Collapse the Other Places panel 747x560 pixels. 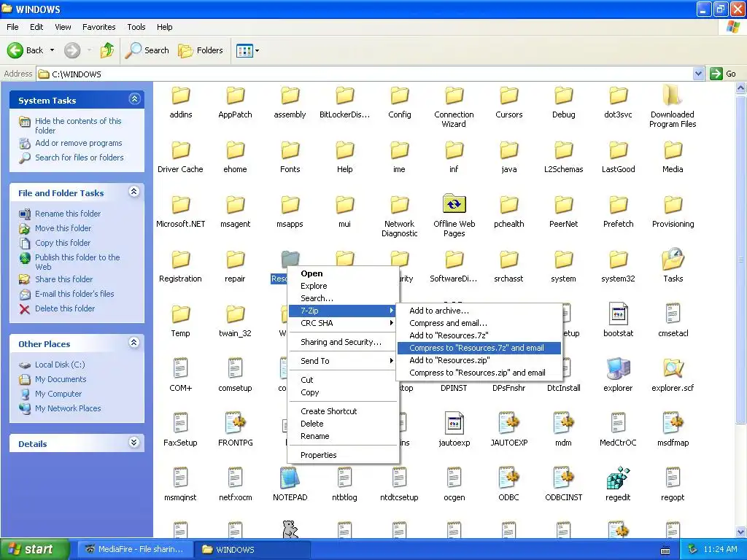pyautogui.click(x=134, y=343)
